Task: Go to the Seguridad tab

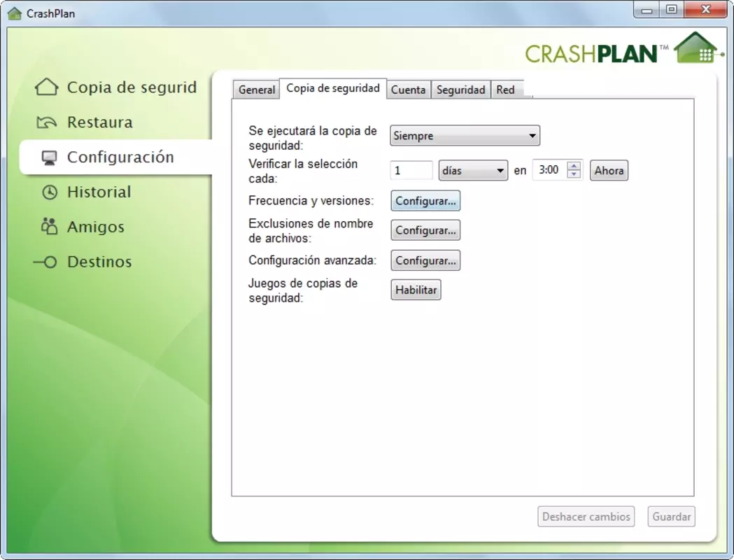Action: [x=460, y=90]
